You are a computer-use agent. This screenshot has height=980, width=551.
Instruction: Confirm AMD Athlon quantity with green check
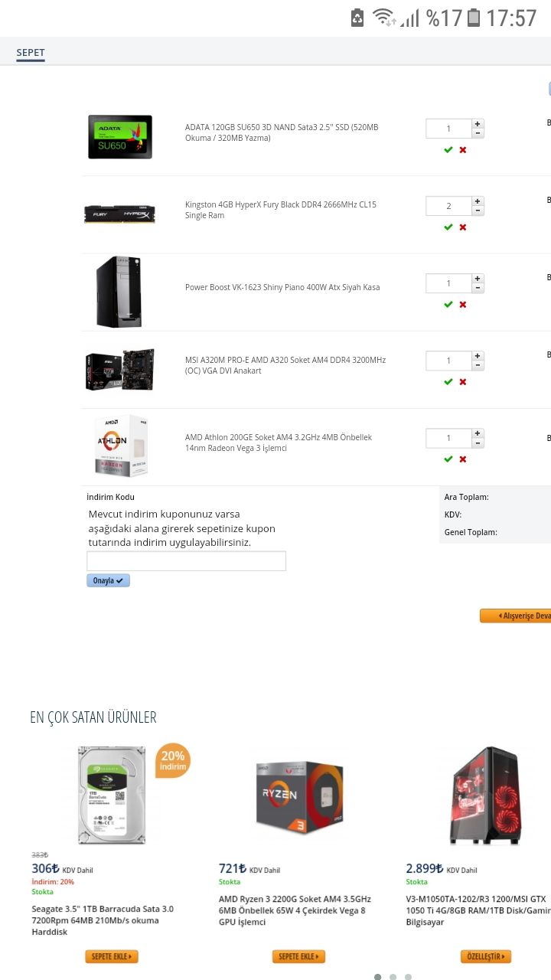pyautogui.click(x=448, y=459)
